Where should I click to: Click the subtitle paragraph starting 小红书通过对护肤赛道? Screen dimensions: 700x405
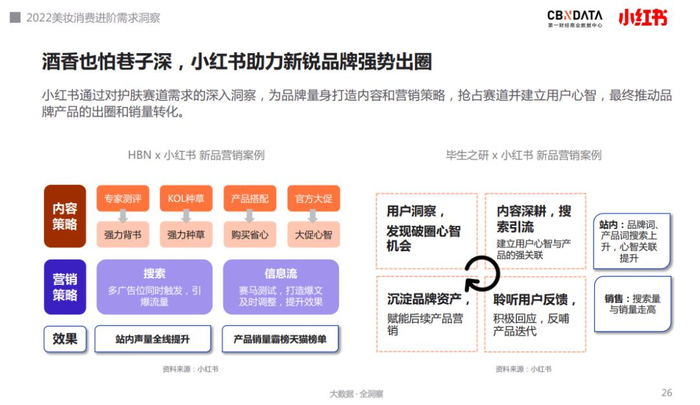357,103
